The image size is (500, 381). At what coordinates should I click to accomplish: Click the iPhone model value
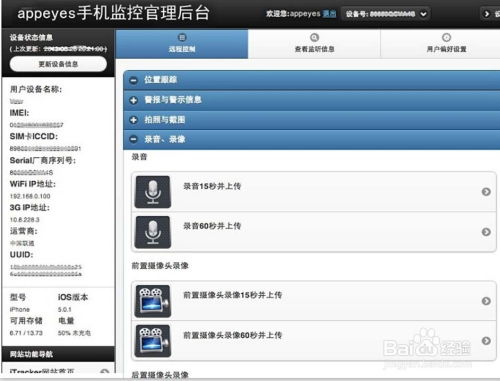20,310
